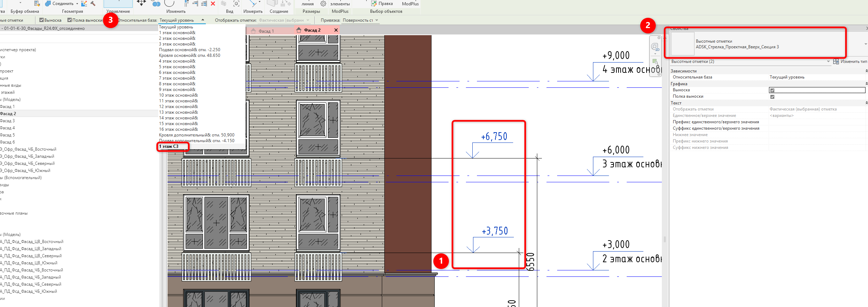Click the hammer demolish icon
Image resolution: width=868 pixels, height=307 pixels.
[93, 4]
